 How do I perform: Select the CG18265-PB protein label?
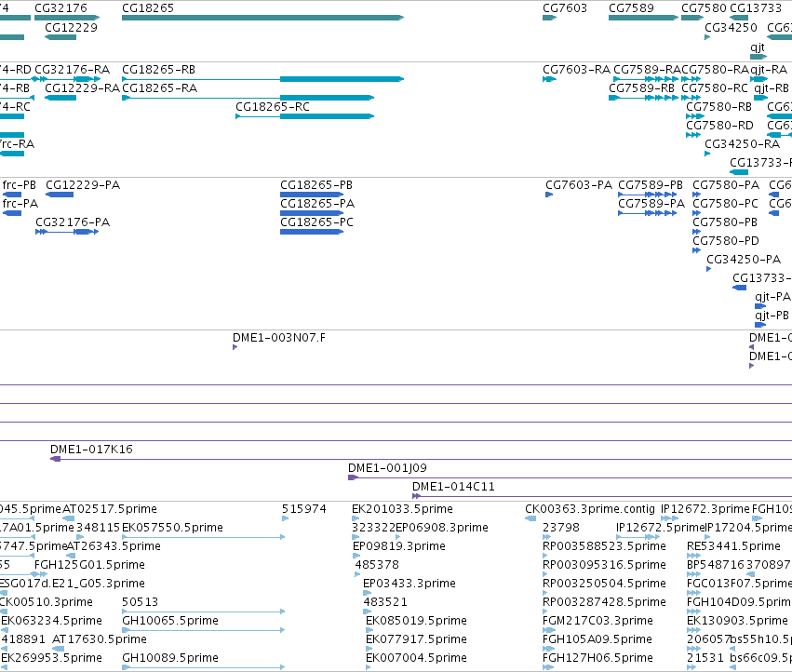pyautogui.click(x=316, y=185)
